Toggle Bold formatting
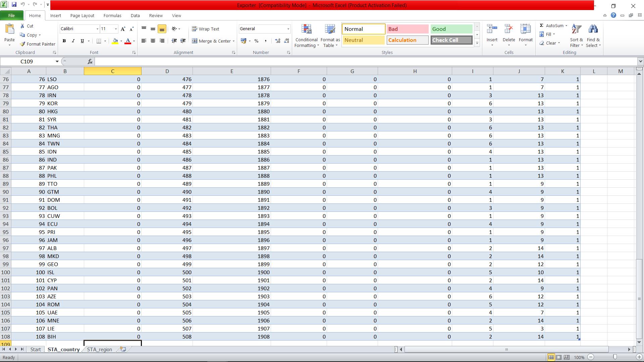This screenshot has width=644, height=362. pyautogui.click(x=64, y=41)
